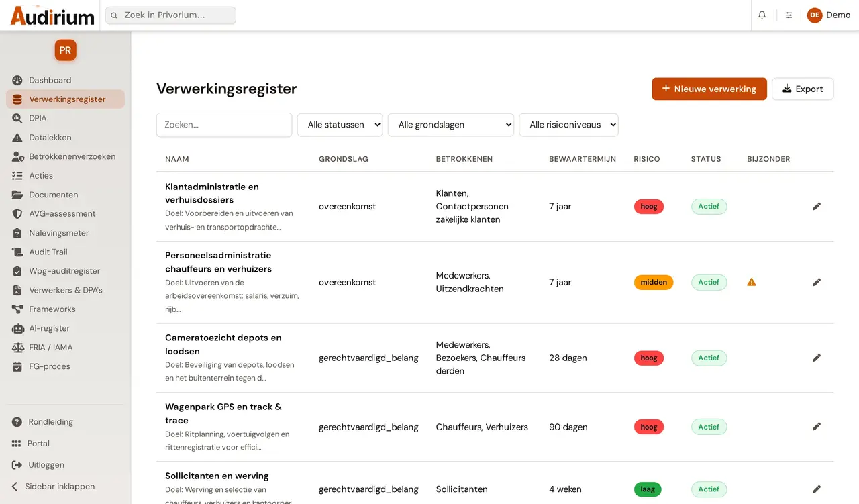Click the DE user avatar
The height and width of the screenshot is (504, 859).
(x=815, y=15)
